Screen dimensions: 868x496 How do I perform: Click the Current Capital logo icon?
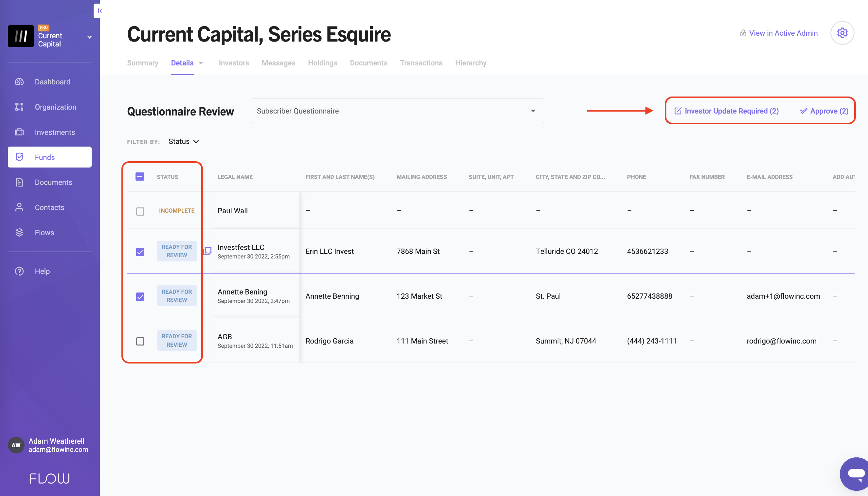click(21, 36)
